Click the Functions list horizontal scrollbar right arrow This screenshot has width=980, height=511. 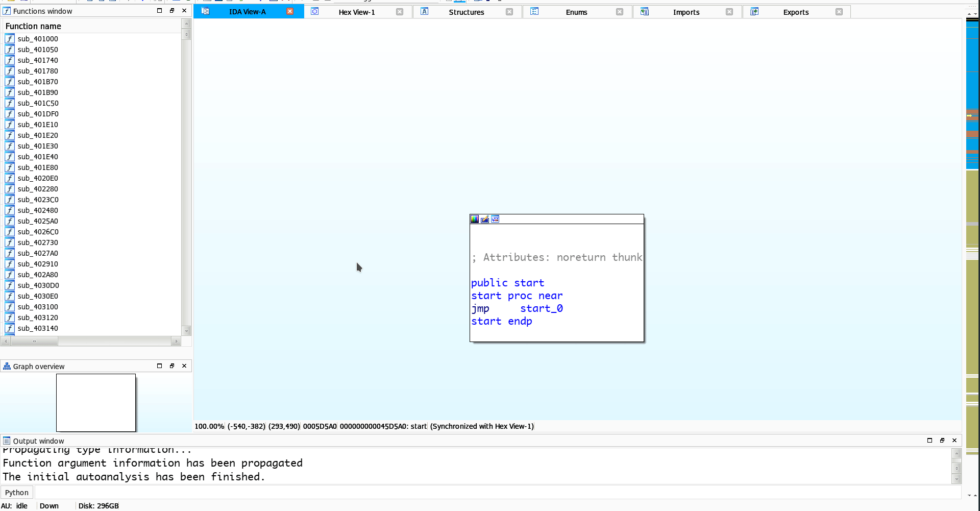tap(177, 341)
